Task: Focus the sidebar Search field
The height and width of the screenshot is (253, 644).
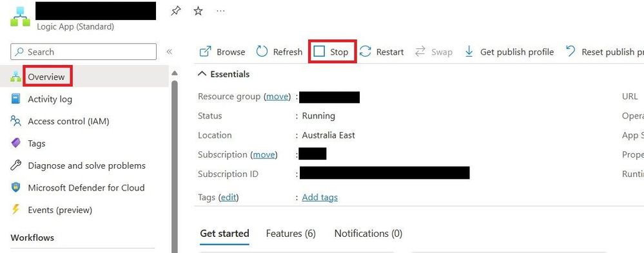Action: 83,52
